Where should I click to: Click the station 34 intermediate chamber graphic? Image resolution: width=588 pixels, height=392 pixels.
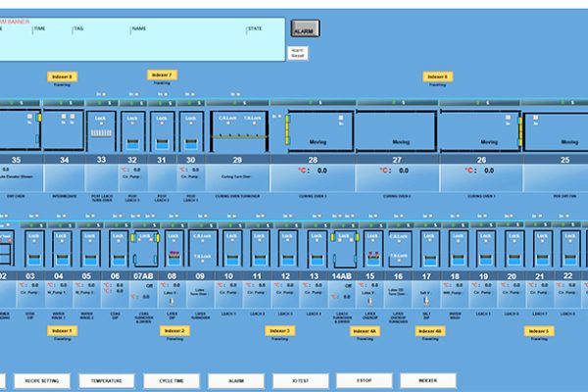(x=64, y=129)
